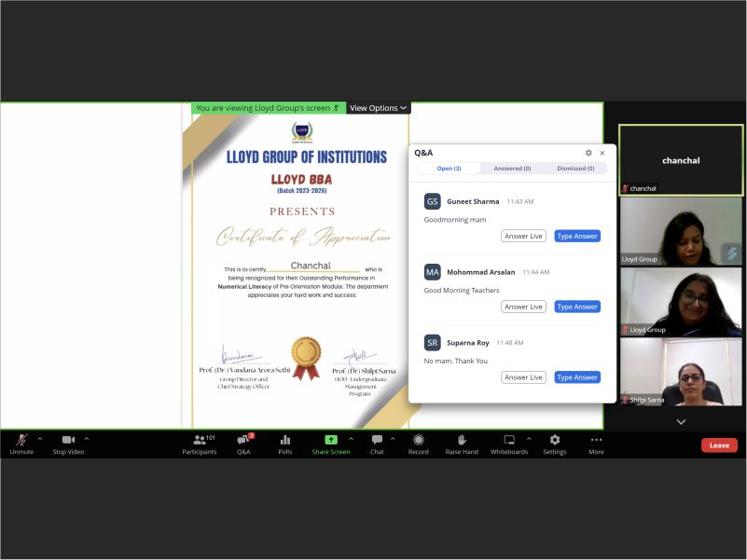Screen dimensions: 747x560
Task: Open the Chat panel
Action: pyautogui.click(x=377, y=444)
